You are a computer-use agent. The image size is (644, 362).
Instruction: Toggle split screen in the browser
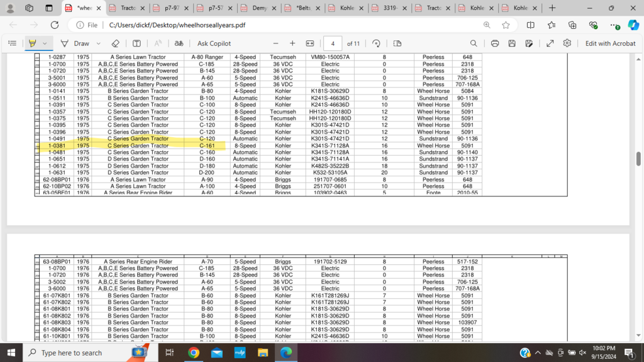(x=530, y=25)
